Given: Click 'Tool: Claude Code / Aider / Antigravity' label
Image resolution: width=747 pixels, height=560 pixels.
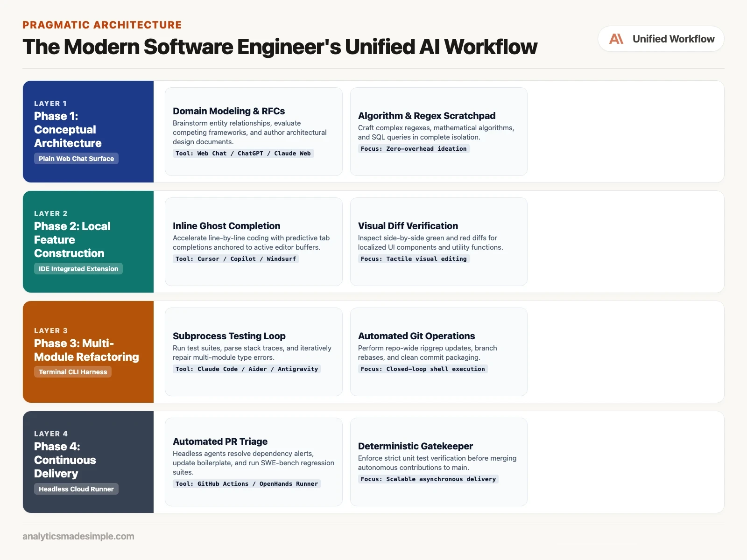Looking at the screenshot, I should 247,369.
